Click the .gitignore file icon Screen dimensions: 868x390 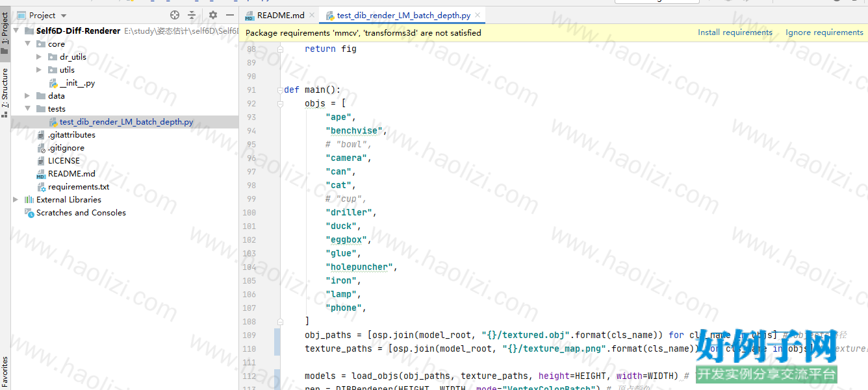[x=41, y=148]
